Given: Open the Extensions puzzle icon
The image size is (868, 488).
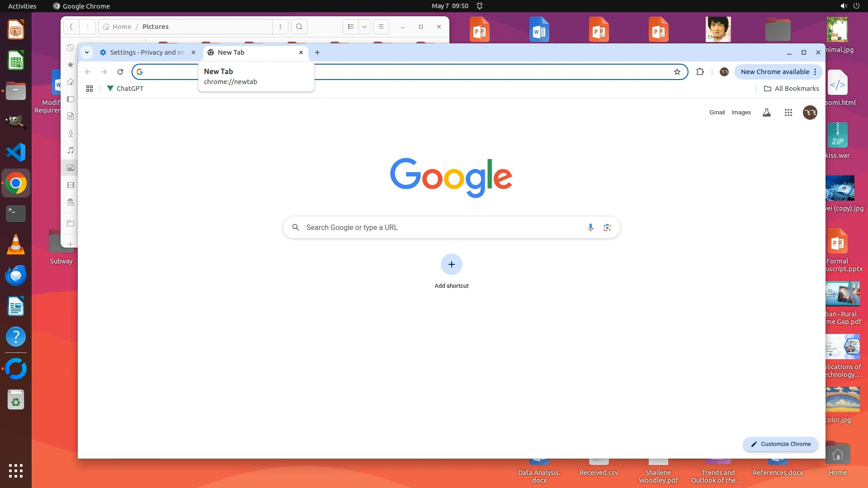Looking at the screenshot, I should click(x=700, y=72).
